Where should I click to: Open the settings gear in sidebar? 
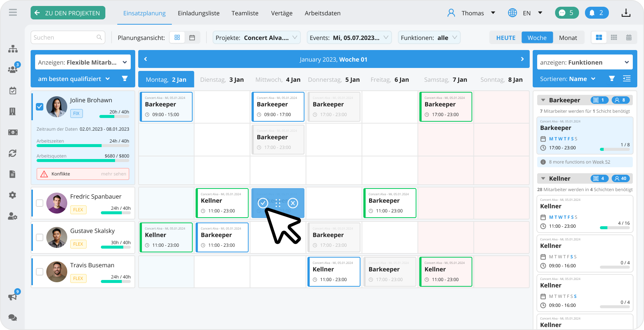point(13,195)
